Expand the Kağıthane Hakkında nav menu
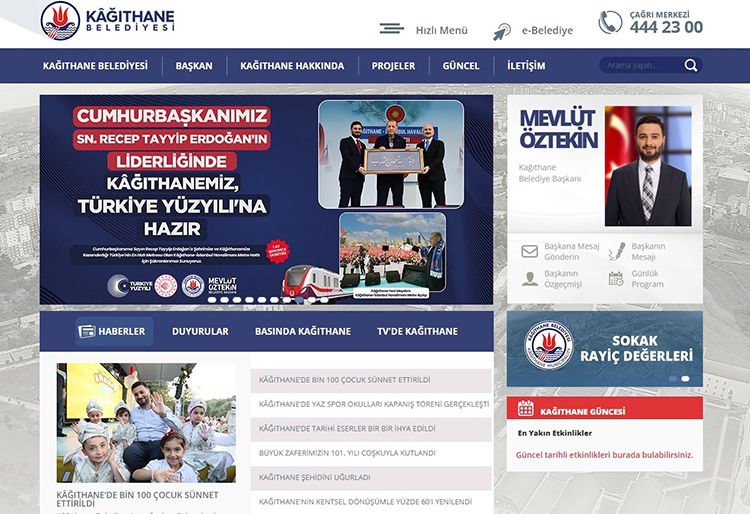Image resolution: width=750 pixels, height=514 pixels. [x=292, y=66]
